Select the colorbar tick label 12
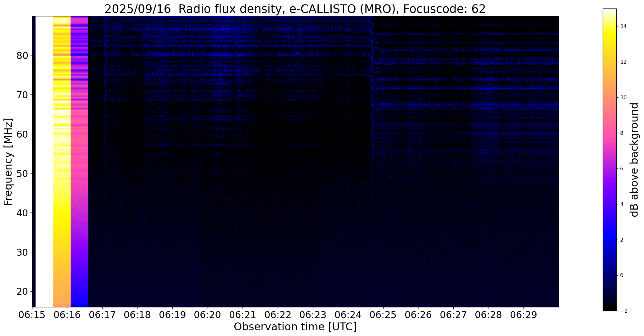The image size is (644, 336). [623, 62]
